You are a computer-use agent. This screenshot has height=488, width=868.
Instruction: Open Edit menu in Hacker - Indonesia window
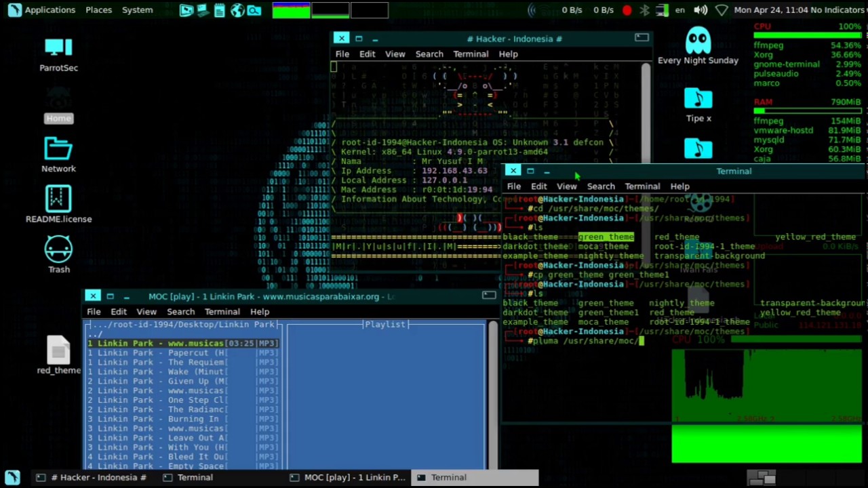tap(367, 54)
